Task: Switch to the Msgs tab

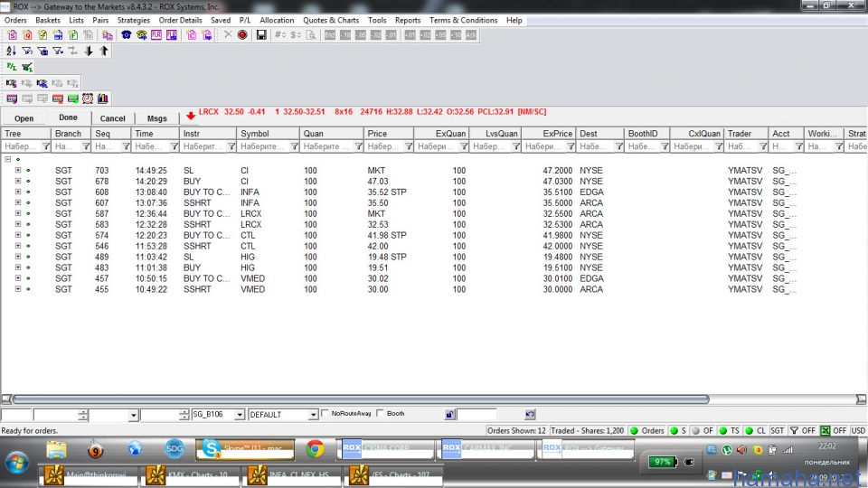Action: pyautogui.click(x=157, y=118)
